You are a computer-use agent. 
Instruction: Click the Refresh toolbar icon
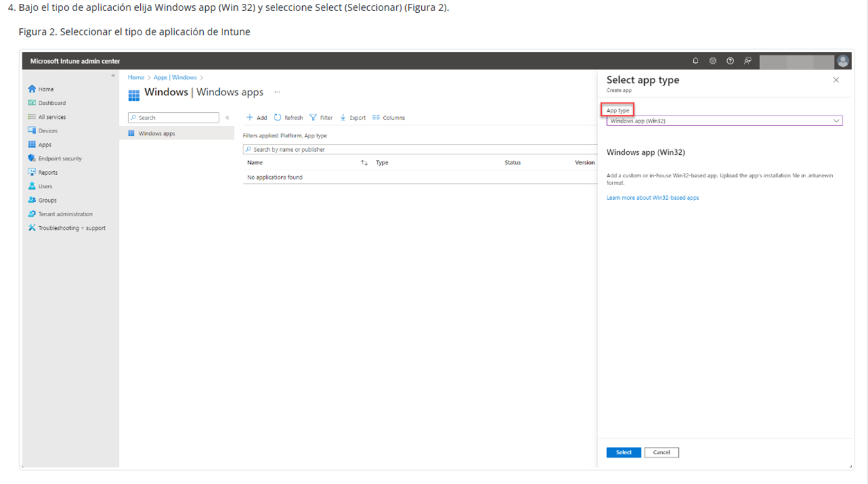(x=288, y=118)
